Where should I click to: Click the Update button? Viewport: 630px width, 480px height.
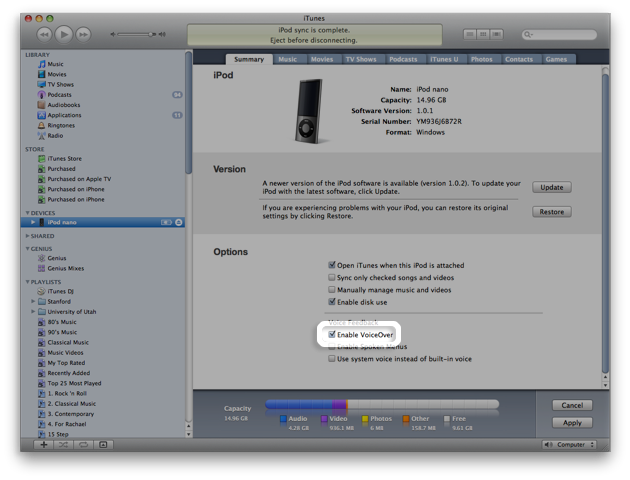coord(552,187)
